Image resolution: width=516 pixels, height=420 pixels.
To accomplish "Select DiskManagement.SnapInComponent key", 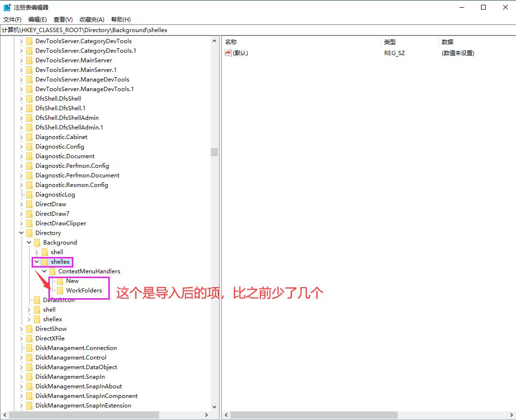I will click(86, 396).
